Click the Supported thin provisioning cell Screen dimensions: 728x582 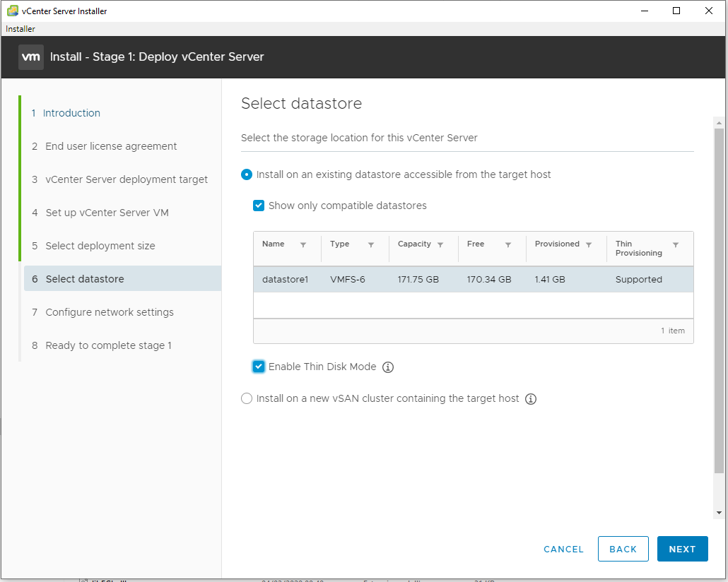[x=639, y=280]
